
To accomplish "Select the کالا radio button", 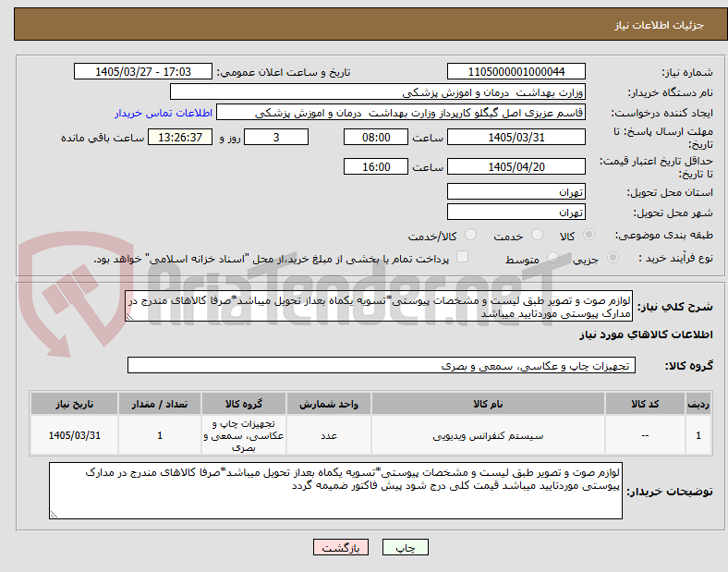I will coord(588,235).
